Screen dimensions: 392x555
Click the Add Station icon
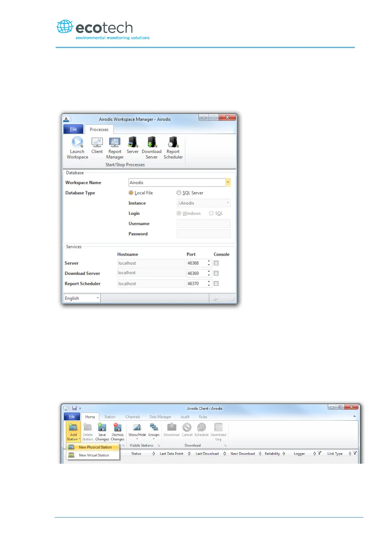73,427
